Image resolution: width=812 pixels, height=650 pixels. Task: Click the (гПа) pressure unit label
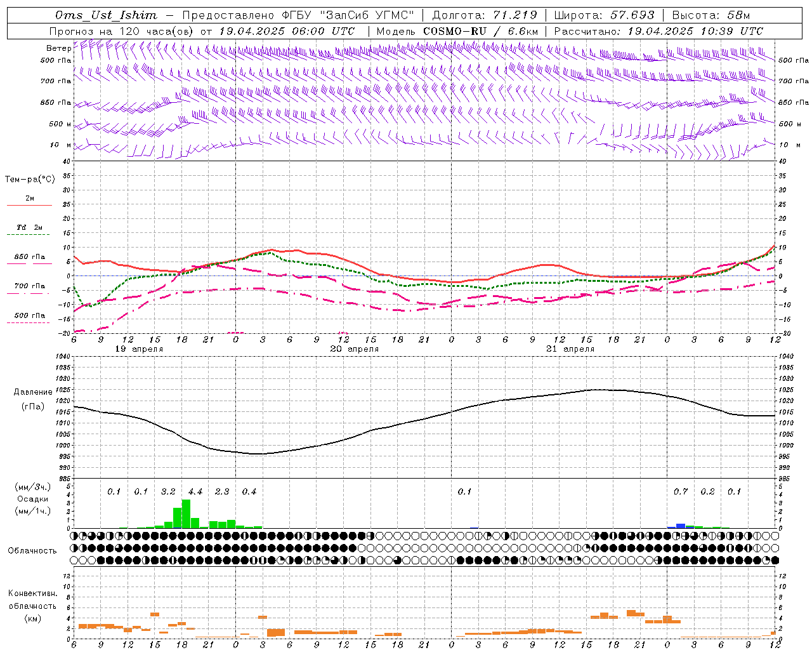click(33, 407)
